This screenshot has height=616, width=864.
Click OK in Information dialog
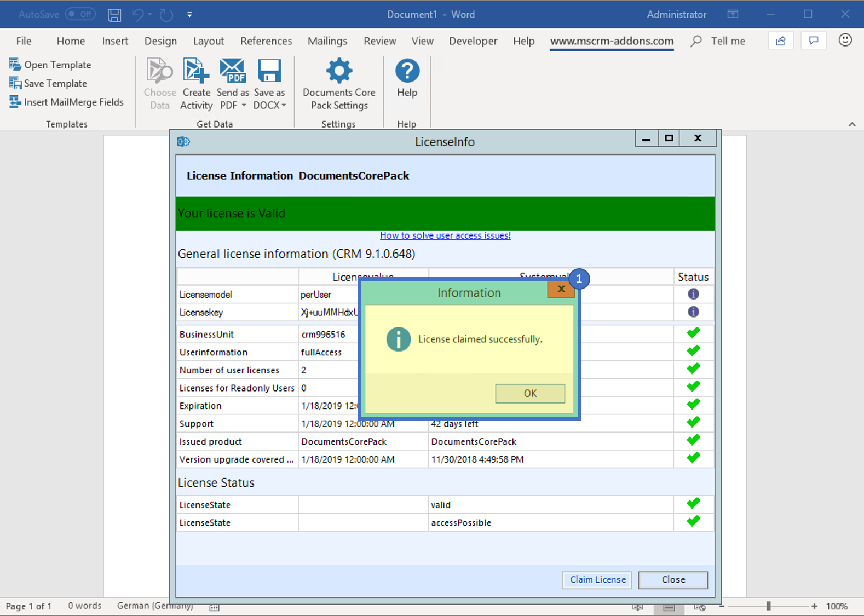tap(530, 393)
